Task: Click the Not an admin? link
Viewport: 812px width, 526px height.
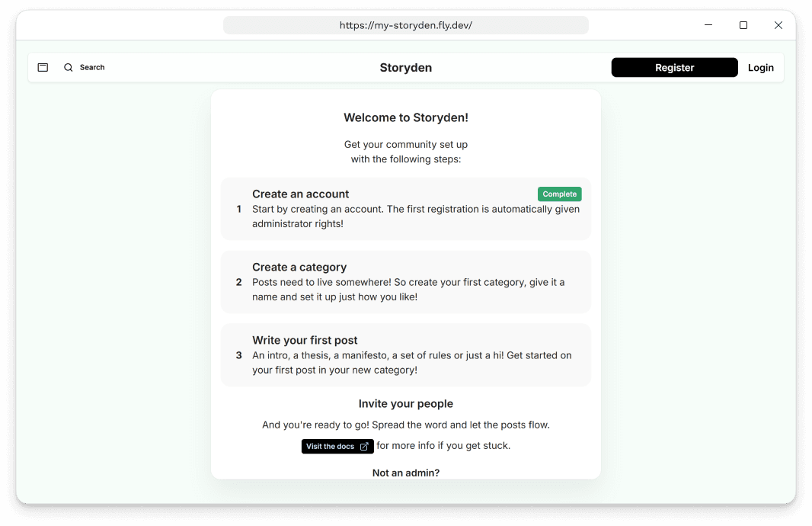Action: (405, 473)
